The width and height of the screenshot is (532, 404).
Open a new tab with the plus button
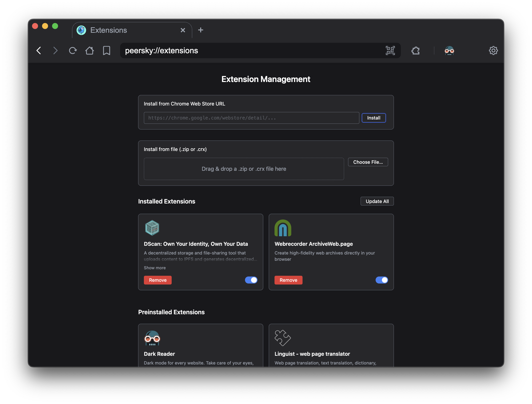(x=201, y=30)
